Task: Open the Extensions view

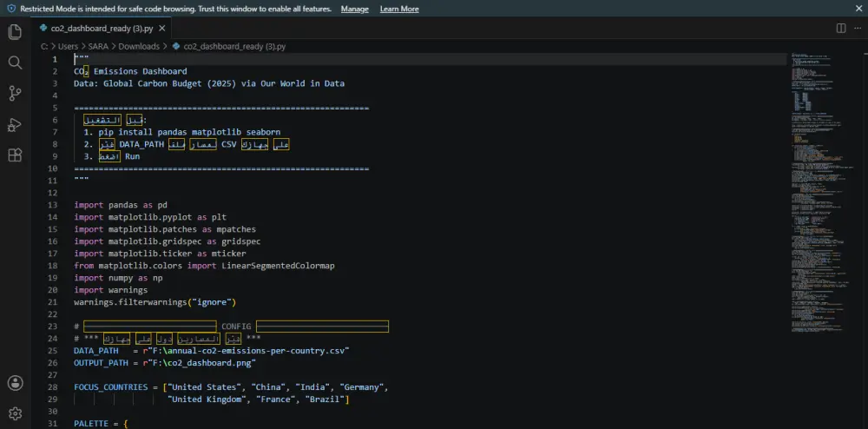Action: (15, 155)
